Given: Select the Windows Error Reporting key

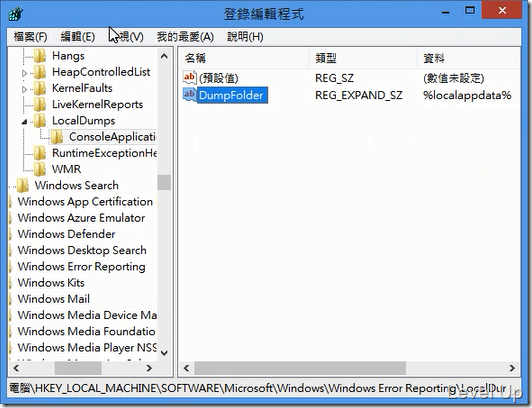Looking at the screenshot, I should [81, 267].
